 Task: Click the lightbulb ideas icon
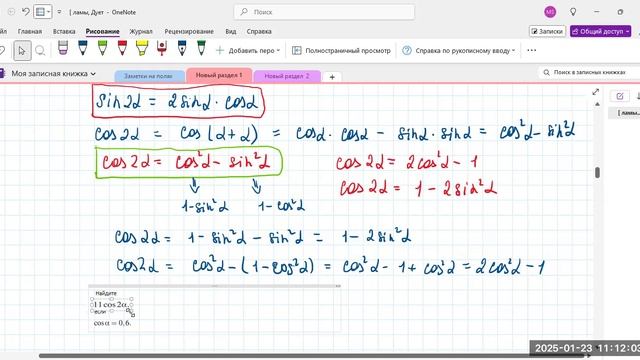tap(573, 12)
